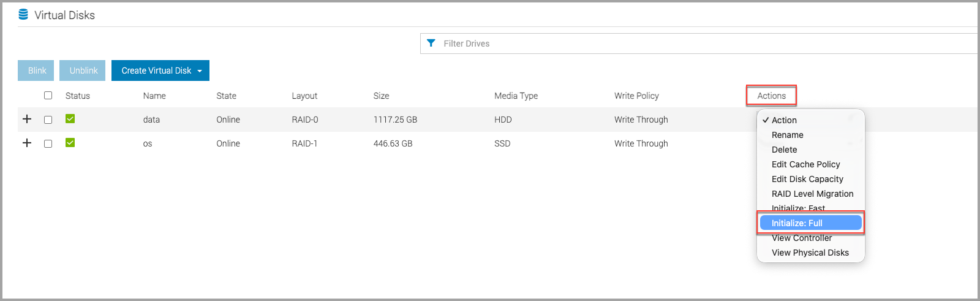Select RAID Level Migration menu option
Screen dimensions: 980x301
[x=810, y=194]
